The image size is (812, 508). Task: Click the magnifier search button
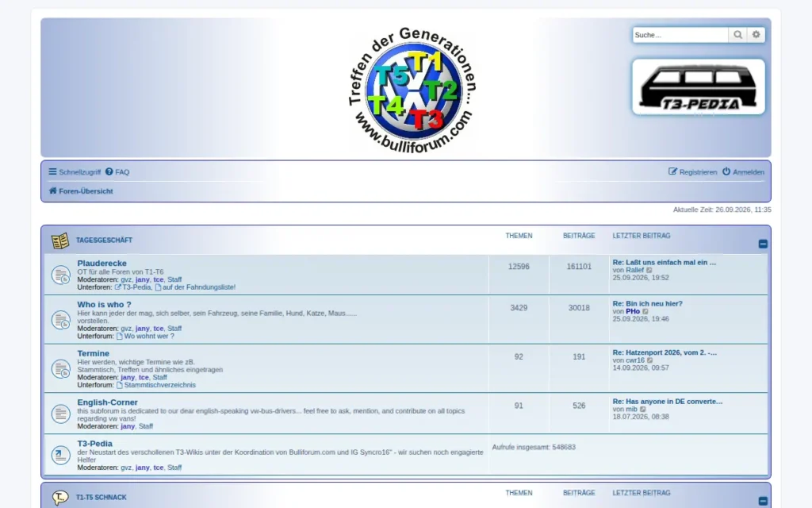click(737, 35)
